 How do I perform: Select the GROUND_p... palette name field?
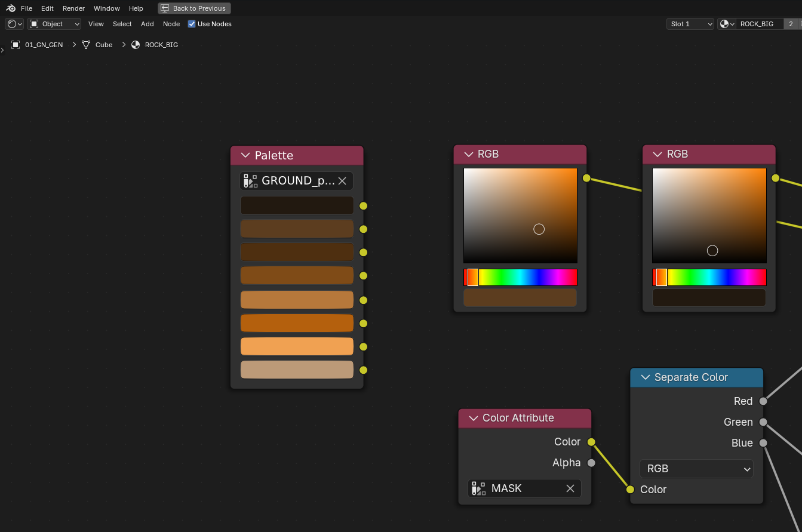(296, 181)
